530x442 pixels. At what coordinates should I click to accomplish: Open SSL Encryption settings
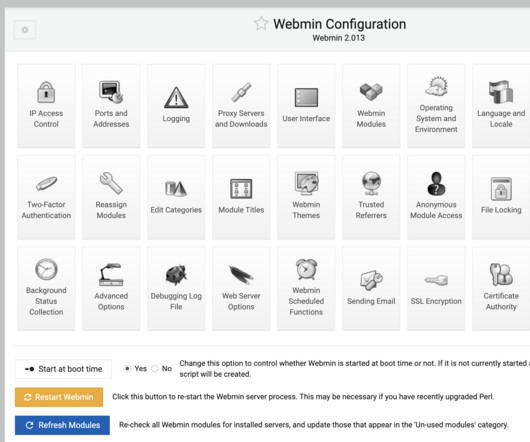point(436,289)
